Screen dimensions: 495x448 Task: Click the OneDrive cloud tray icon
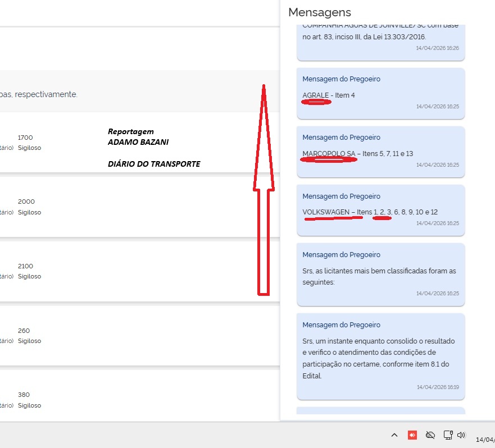pyautogui.click(x=430, y=435)
